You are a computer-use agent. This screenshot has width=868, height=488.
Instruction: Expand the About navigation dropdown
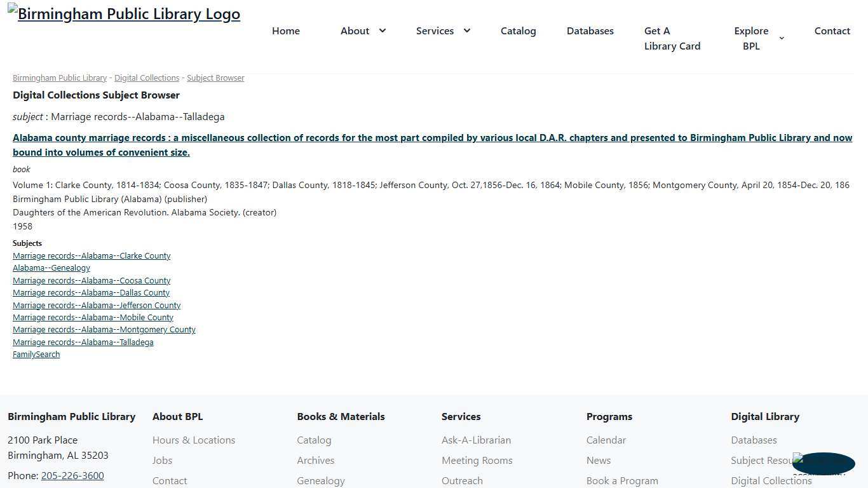click(362, 30)
